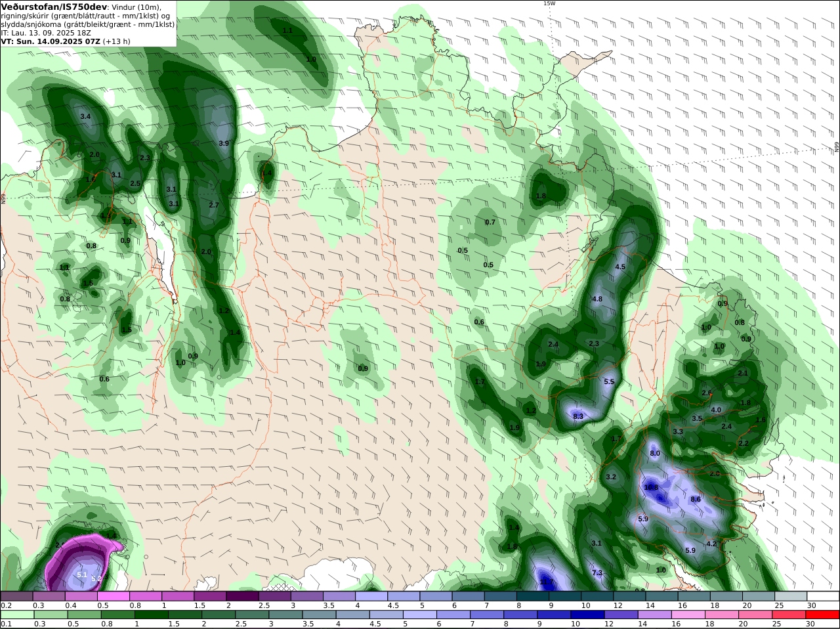Click the "15W" longitude label at the top
Viewport: 840px width, 629px height.
pyautogui.click(x=549, y=3)
